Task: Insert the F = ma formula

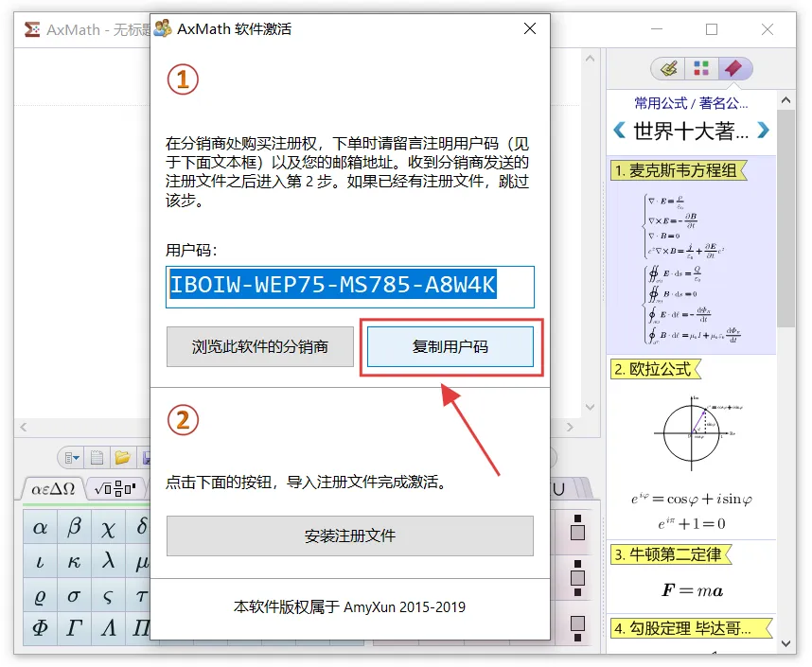Action: [693, 590]
